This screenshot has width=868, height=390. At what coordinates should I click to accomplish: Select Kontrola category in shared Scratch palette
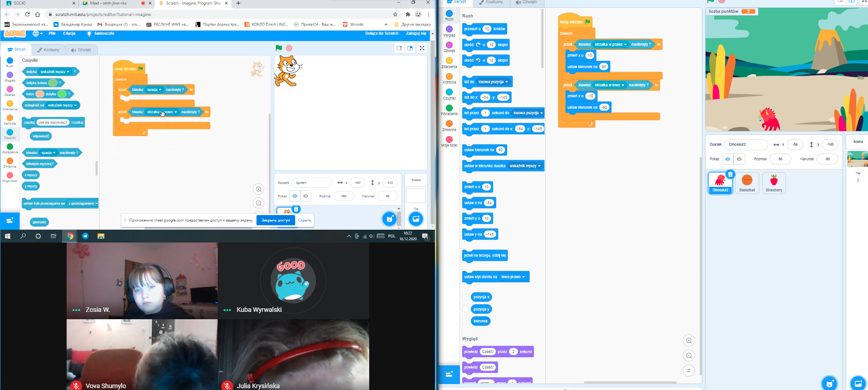click(10, 120)
